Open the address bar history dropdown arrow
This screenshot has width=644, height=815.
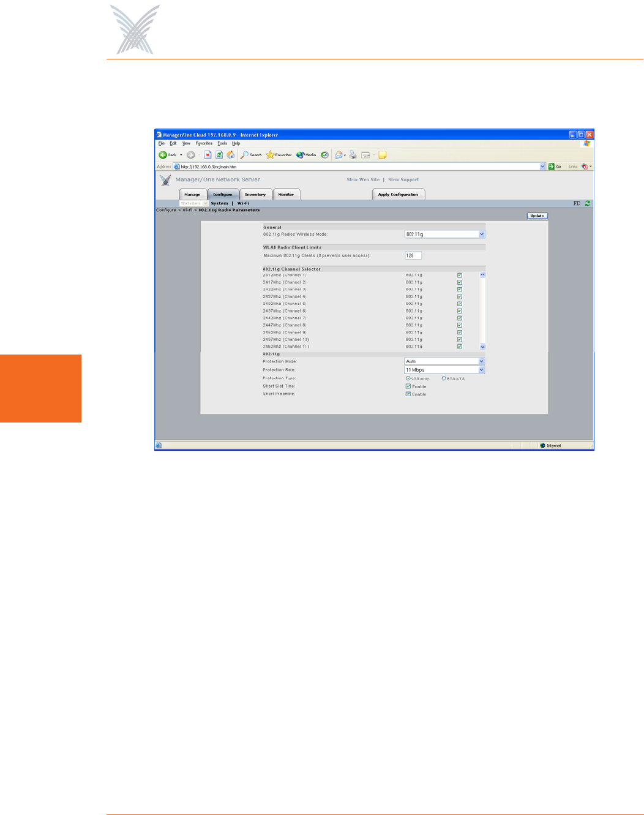(x=542, y=167)
